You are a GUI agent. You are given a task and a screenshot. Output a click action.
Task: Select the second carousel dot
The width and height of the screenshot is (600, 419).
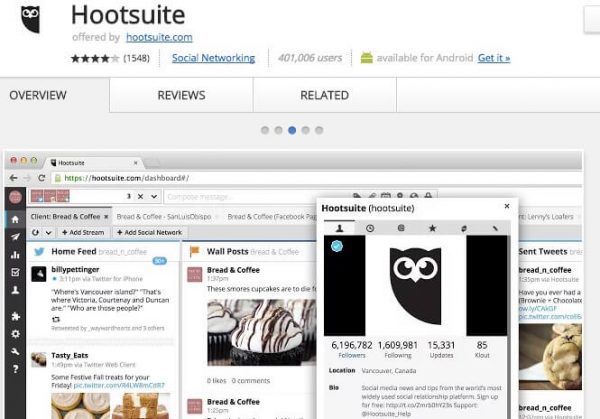[x=278, y=130]
